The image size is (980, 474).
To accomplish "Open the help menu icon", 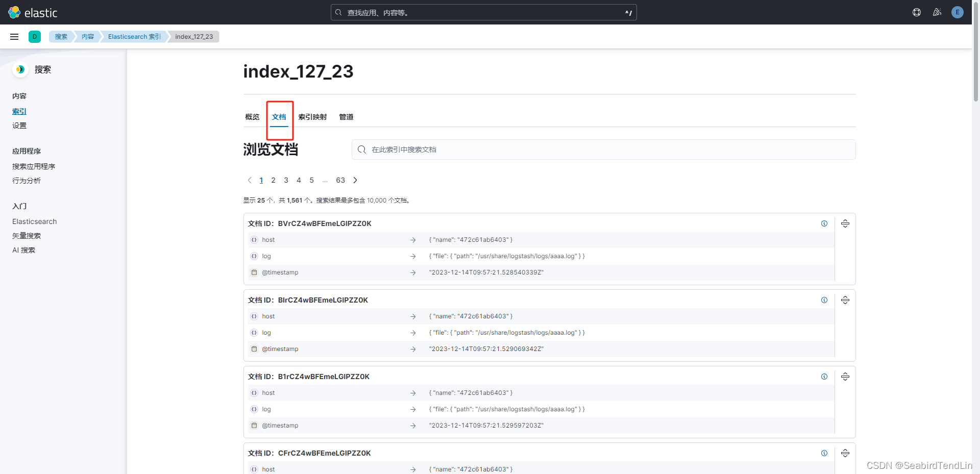I will point(917,12).
